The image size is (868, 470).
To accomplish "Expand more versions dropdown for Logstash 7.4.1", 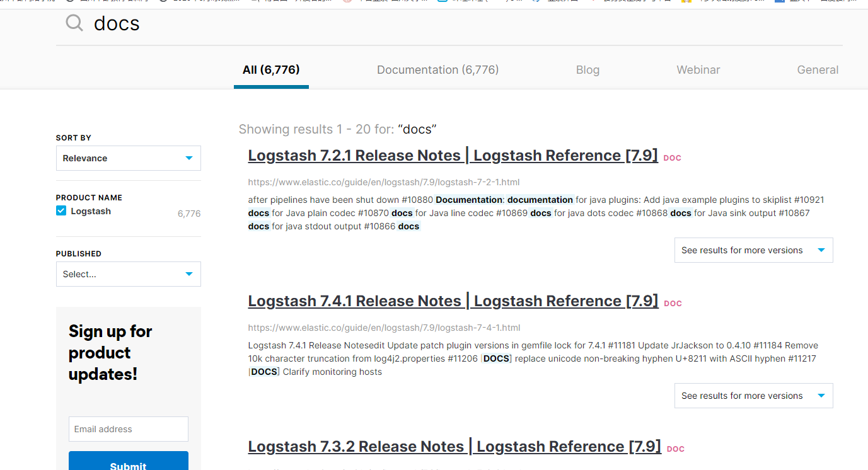I will [754, 396].
